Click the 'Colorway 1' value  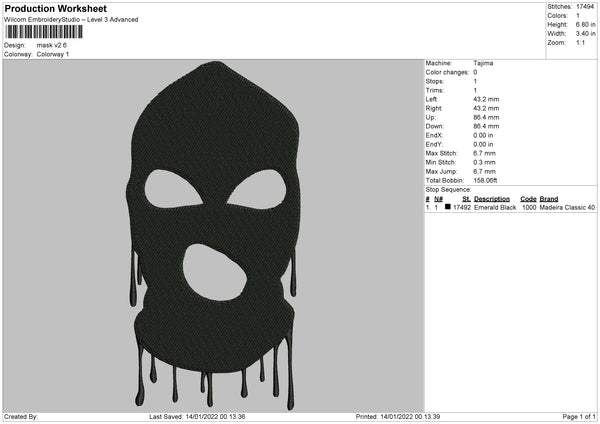click(53, 54)
